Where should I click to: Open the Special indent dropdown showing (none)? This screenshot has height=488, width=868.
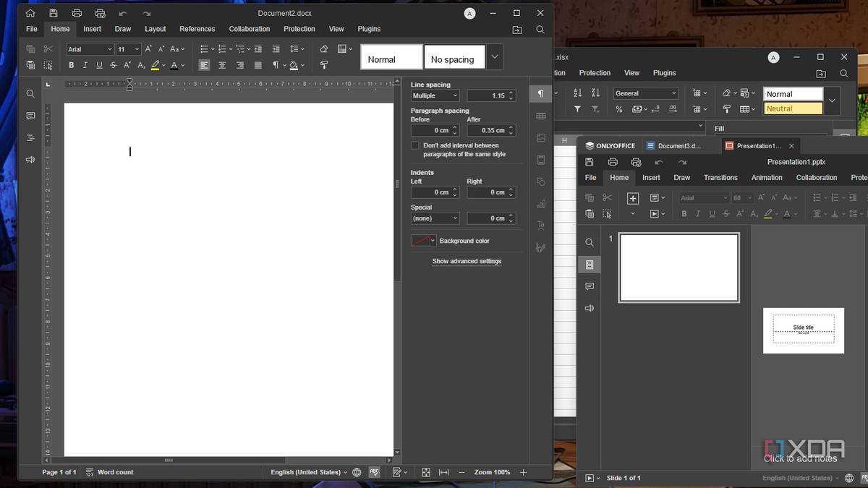(x=435, y=218)
